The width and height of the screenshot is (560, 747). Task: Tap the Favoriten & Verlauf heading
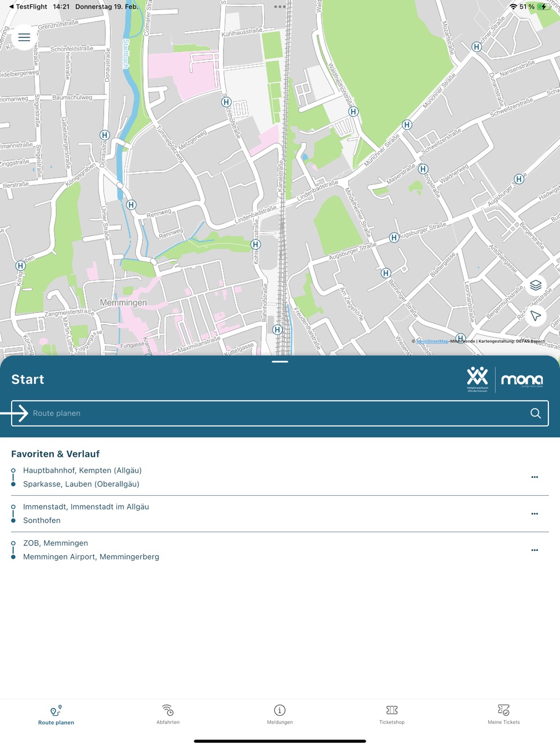tap(55, 454)
